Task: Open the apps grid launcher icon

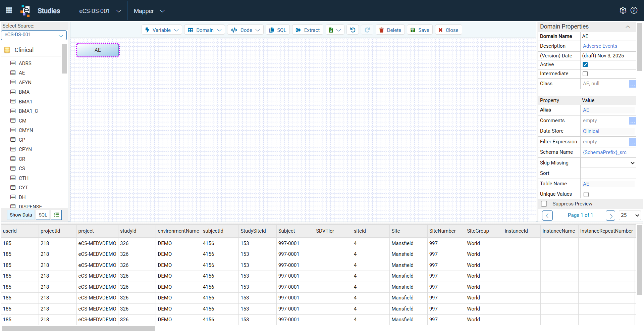Action: (x=9, y=10)
